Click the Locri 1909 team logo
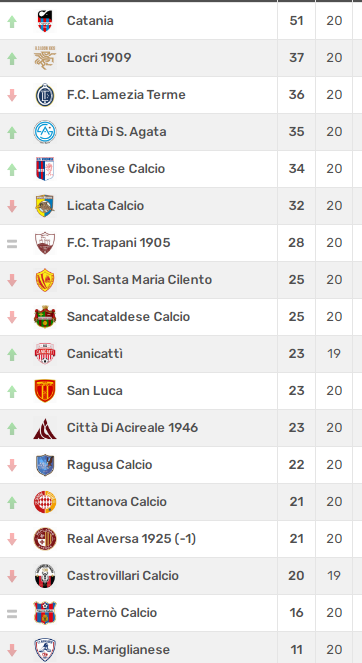This screenshot has width=362, height=663. [45, 58]
